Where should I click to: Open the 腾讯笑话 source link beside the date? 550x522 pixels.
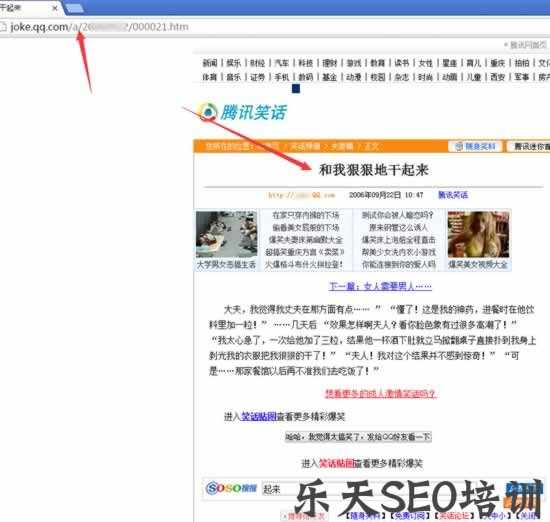point(453,195)
